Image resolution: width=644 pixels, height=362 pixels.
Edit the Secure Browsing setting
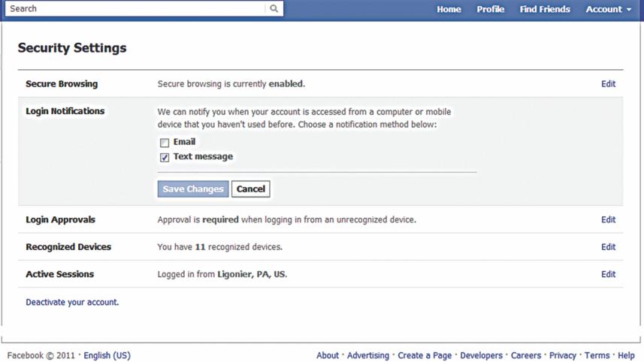point(608,84)
